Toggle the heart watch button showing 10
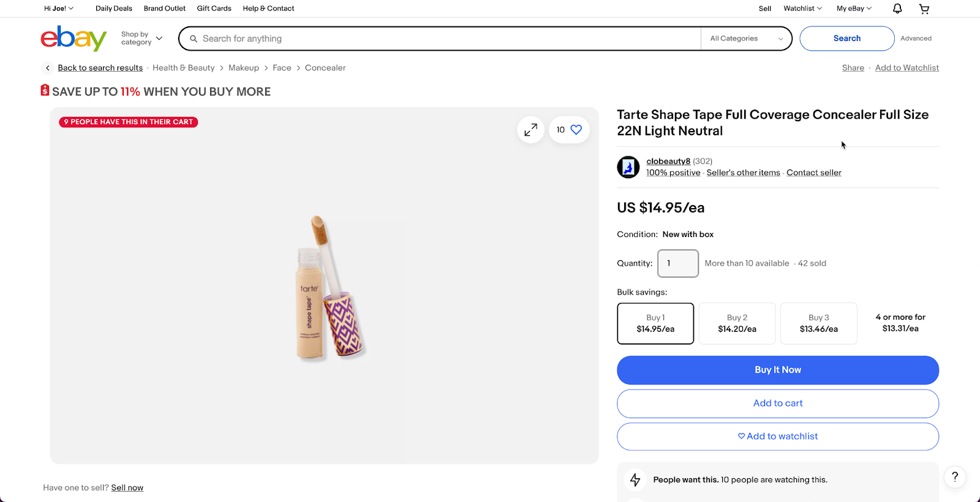 pos(569,130)
